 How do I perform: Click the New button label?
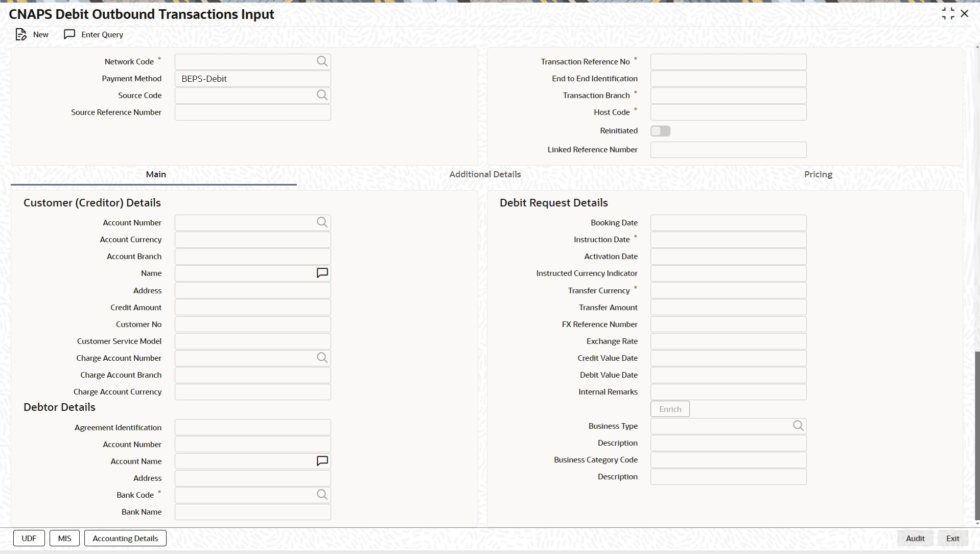[41, 35]
